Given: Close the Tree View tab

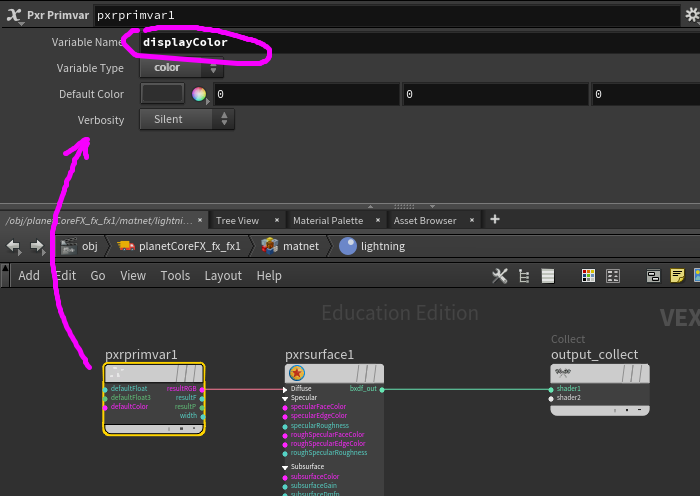Looking at the screenshot, I should tap(277, 220).
